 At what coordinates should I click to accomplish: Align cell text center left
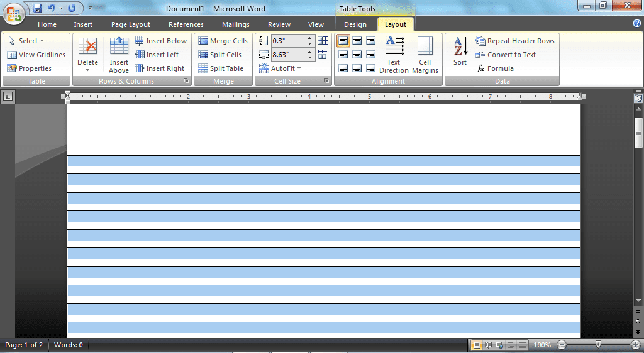coord(343,55)
